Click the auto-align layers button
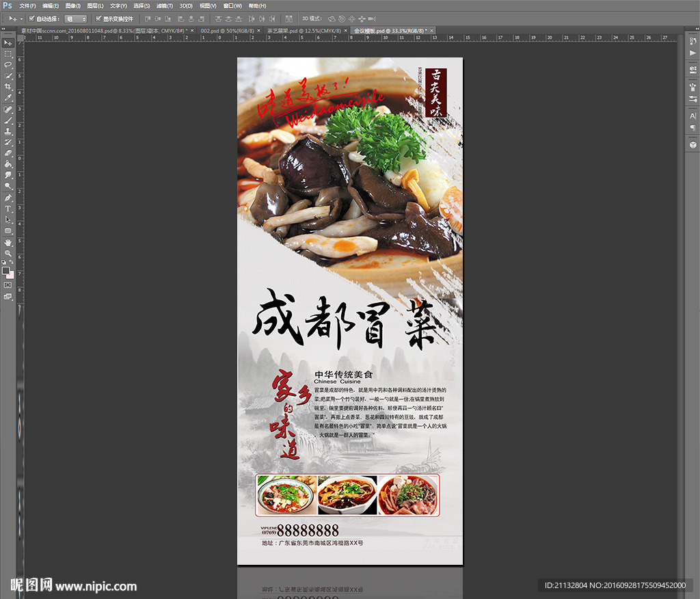The image size is (700, 599). point(289,18)
